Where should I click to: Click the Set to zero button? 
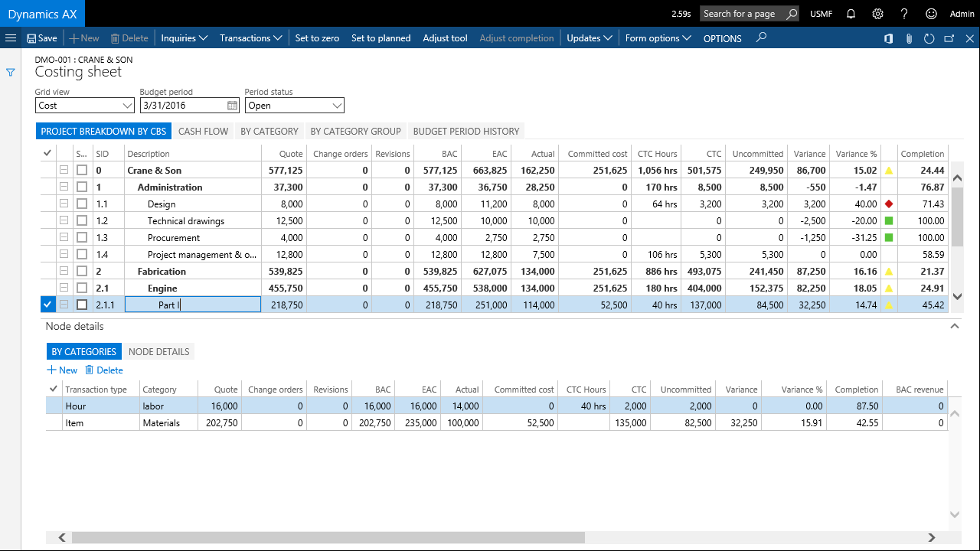317,37
